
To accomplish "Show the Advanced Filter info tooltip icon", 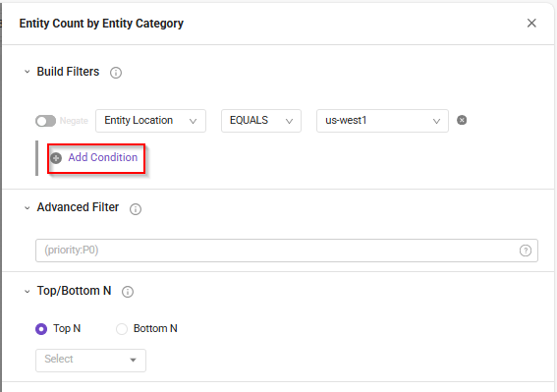I will [x=136, y=209].
